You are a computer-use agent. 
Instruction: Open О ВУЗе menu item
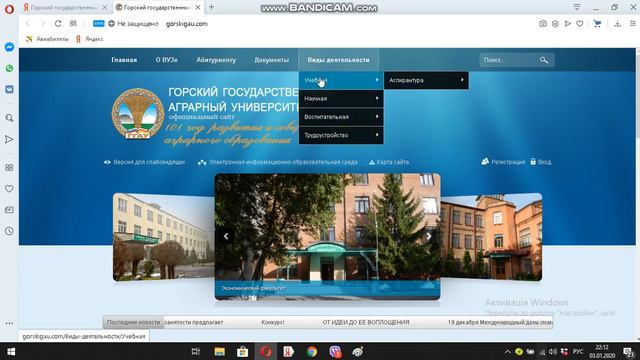coord(167,60)
